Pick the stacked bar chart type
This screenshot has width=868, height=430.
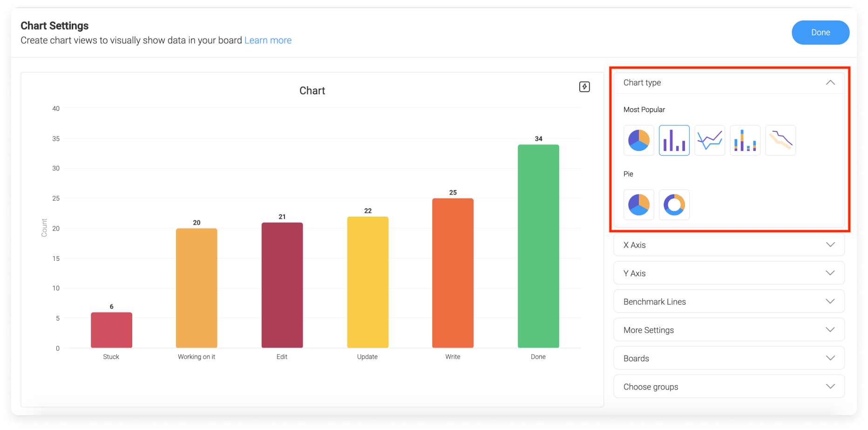click(x=745, y=140)
